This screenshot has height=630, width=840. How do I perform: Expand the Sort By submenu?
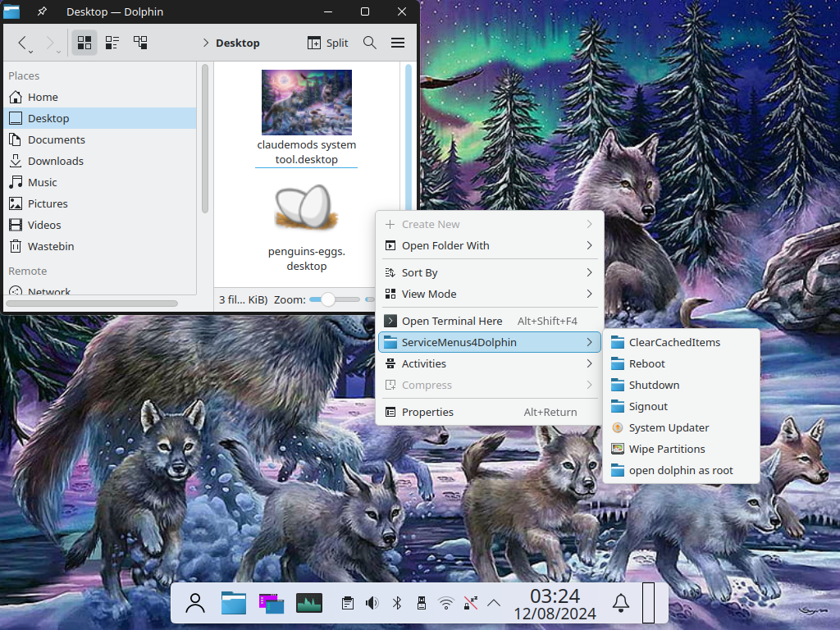489,272
